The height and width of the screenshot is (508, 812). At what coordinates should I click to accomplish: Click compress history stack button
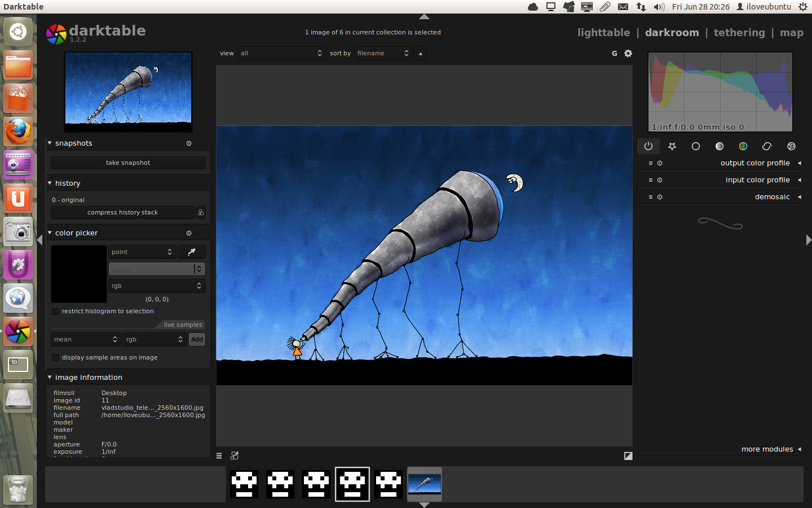122,212
